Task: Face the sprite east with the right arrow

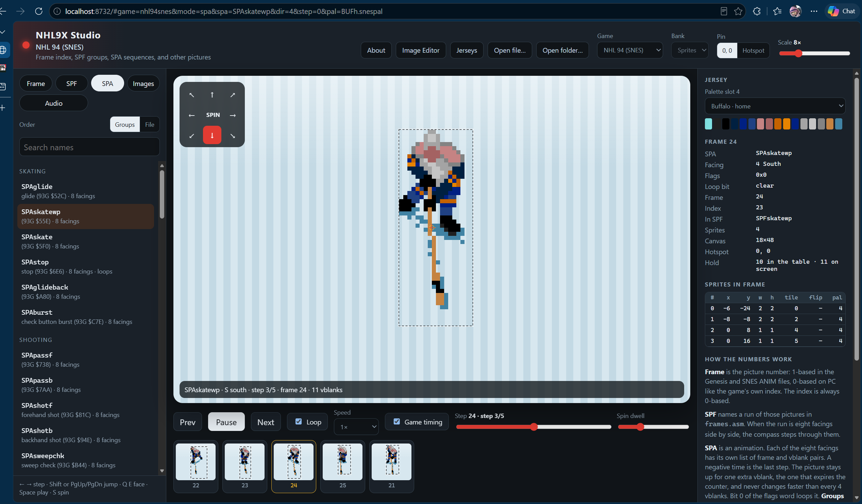Action: (x=233, y=115)
